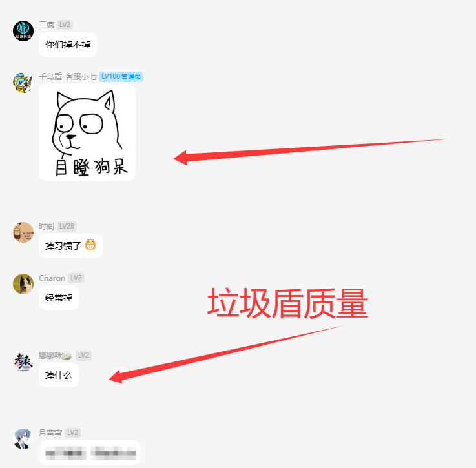The height and width of the screenshot is (468, 476).
Task: Click the username Charon
Action: click(52, 278)
